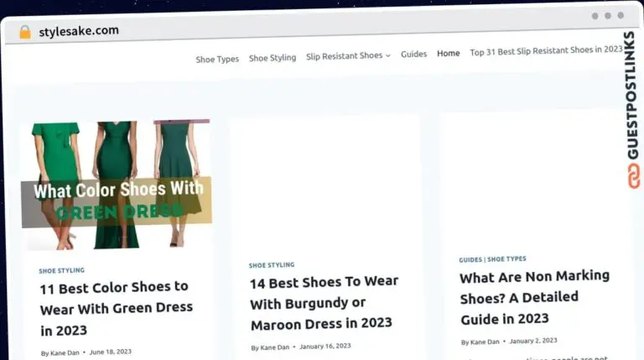Open Shoe Types category on Non Marking post
Viewport: 644px width, 360px height.
coord(506,259)
